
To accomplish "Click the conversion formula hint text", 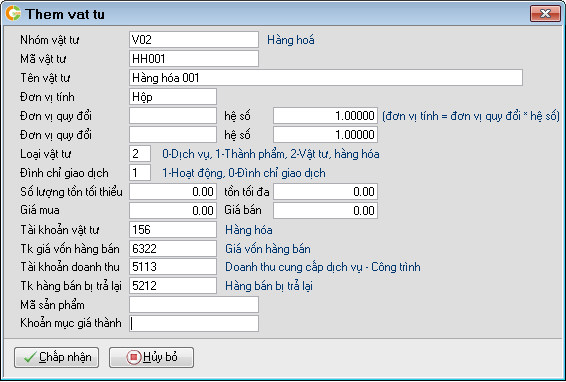I will (x=471, y=116).
